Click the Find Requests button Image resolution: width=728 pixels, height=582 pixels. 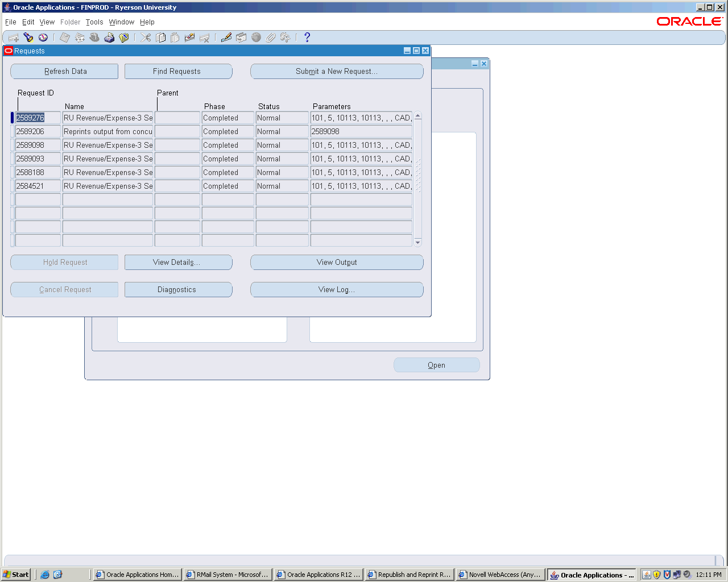click(x=178, y=72)
